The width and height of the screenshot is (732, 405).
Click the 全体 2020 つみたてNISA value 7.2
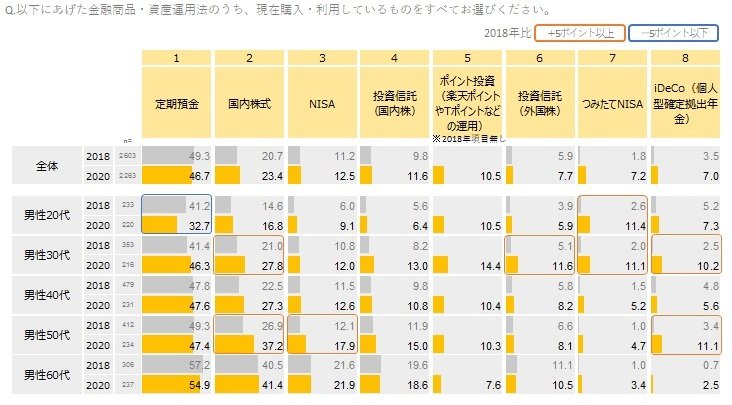coord(638,176)
